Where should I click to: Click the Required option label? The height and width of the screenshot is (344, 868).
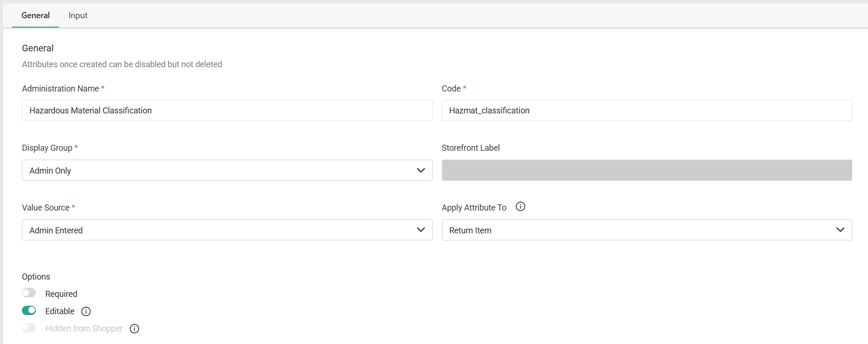[61, 294]
